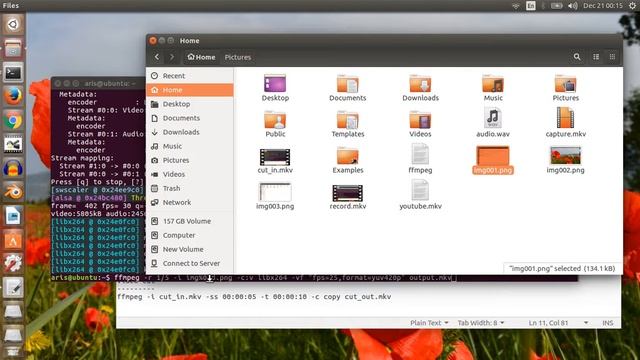The width and height of the screenshot is (640, 360).
Task: Open the Examples folder icon
Action: (347, 156)
